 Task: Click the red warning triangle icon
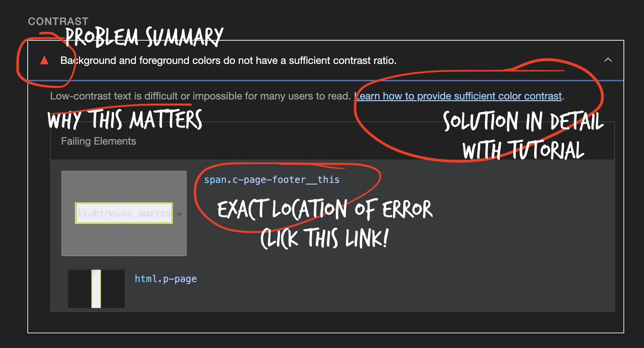44,61
